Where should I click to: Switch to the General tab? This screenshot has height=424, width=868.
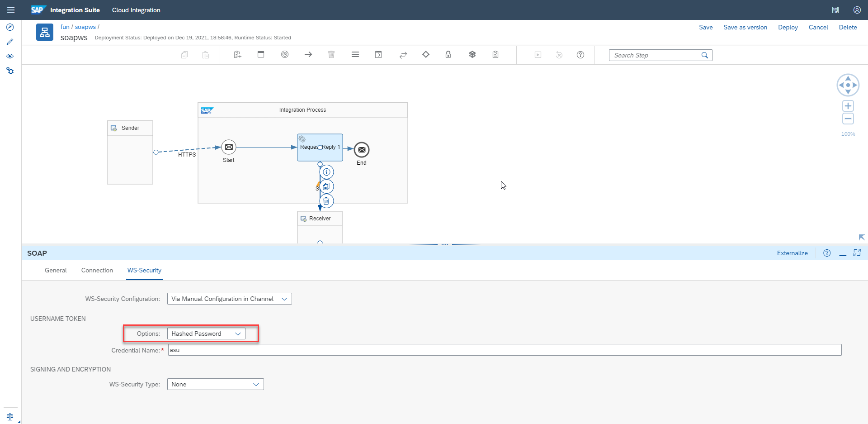click(x=56, y=270)
